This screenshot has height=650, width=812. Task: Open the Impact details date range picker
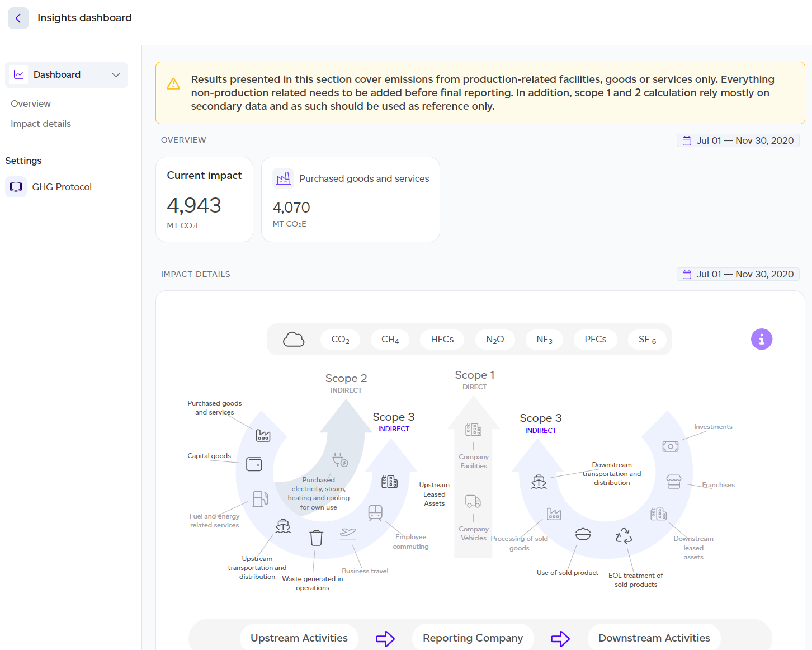coord(738,274)
